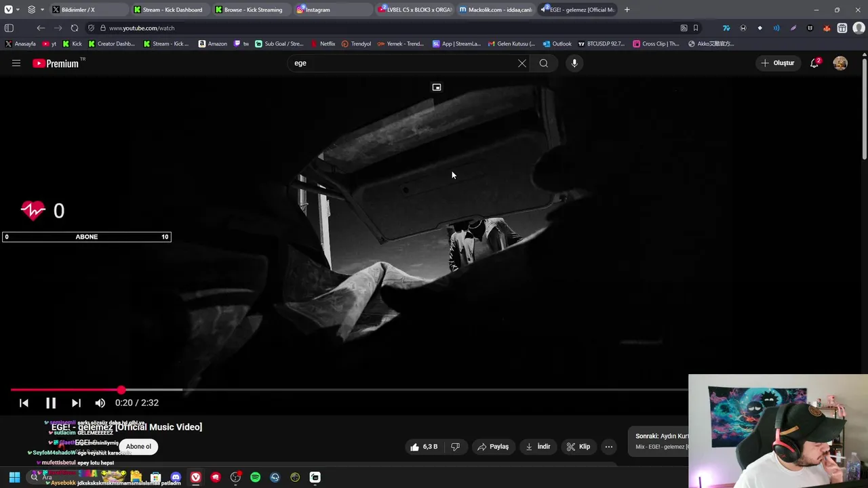The height and width of the screenshot is (488, 868).
Task: Open Vivaldi from the taskbar
Action: [195, 477]
